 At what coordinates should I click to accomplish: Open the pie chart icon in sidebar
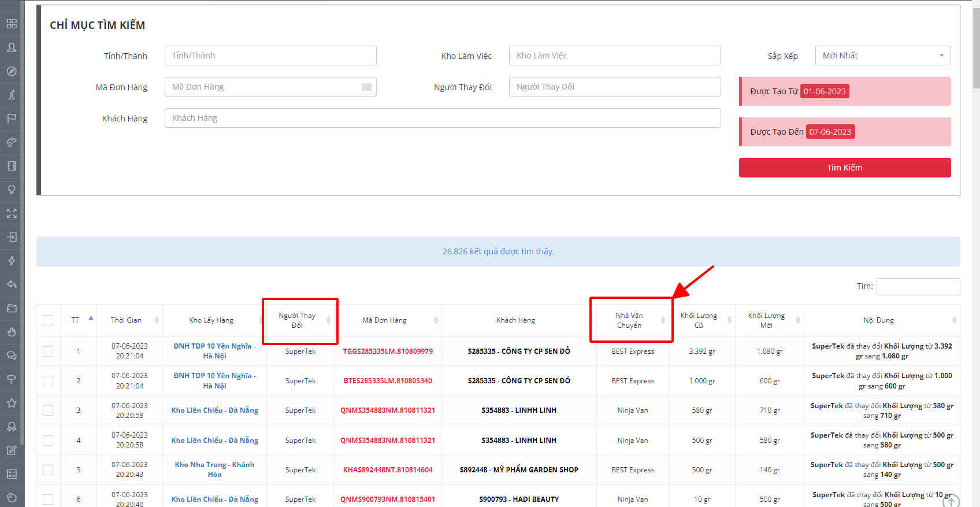12,498
